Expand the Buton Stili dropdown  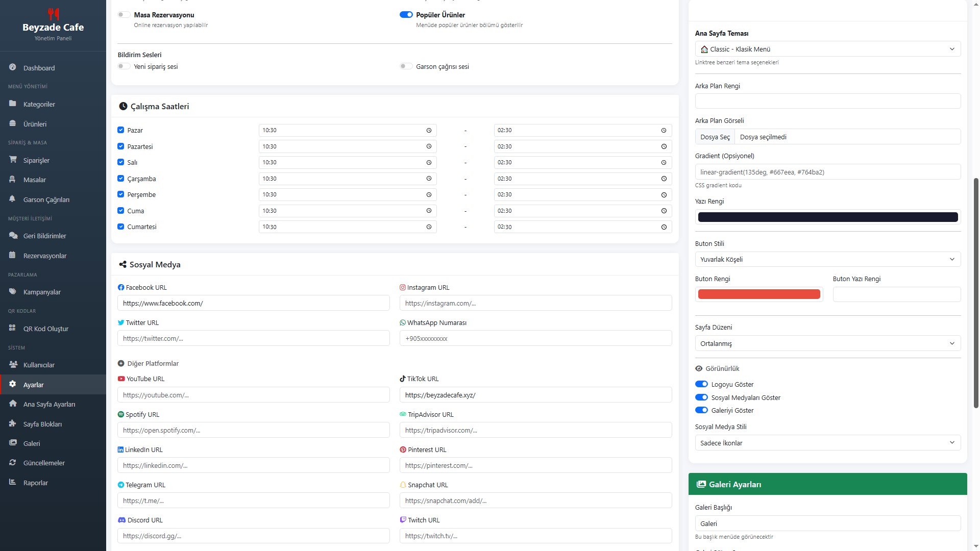click(x=827, y=259)
